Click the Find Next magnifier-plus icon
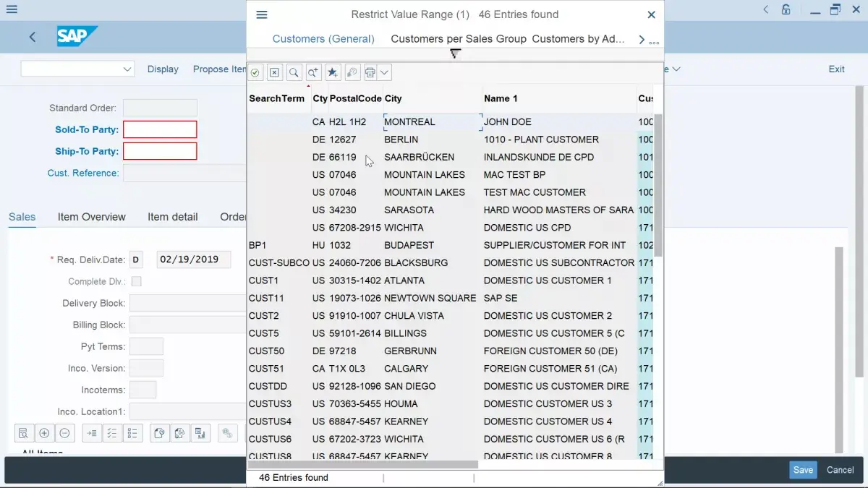868x488 pixels. 313,72
